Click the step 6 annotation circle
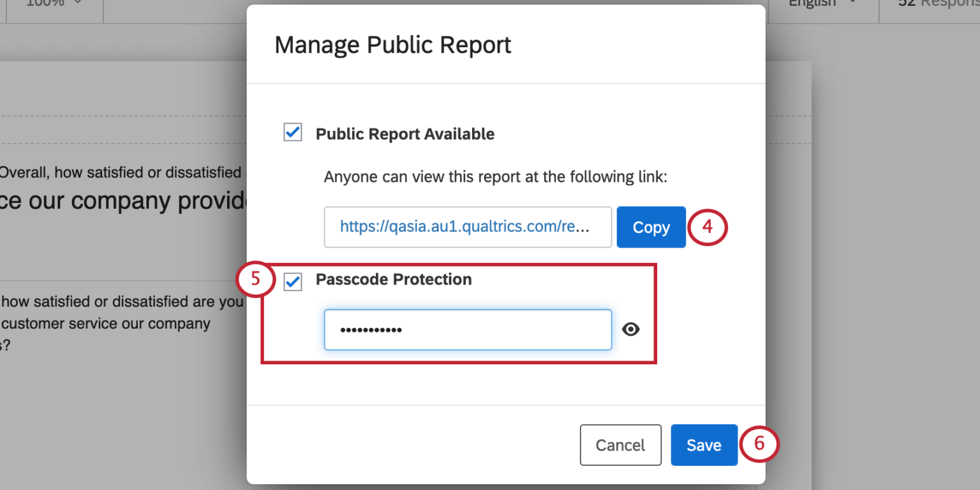Viewport: 980px width, 490px height. (x=759, y=445)
